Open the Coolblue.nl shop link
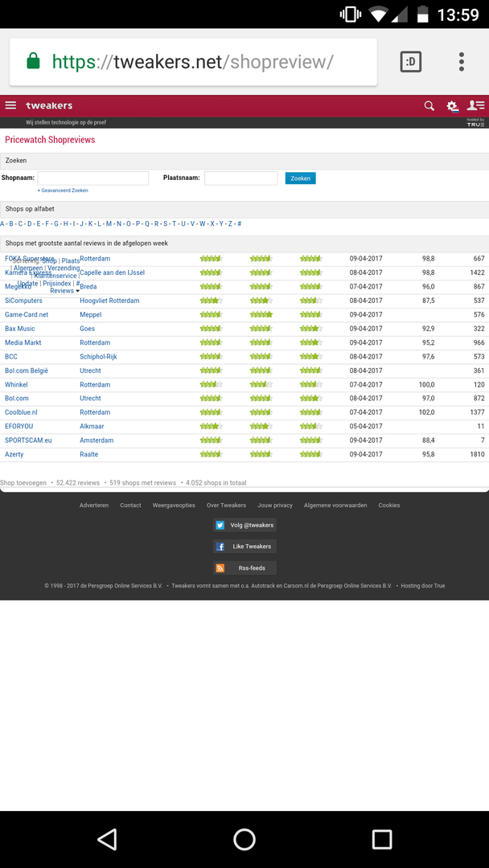The image size is (489, 868). 21,412
